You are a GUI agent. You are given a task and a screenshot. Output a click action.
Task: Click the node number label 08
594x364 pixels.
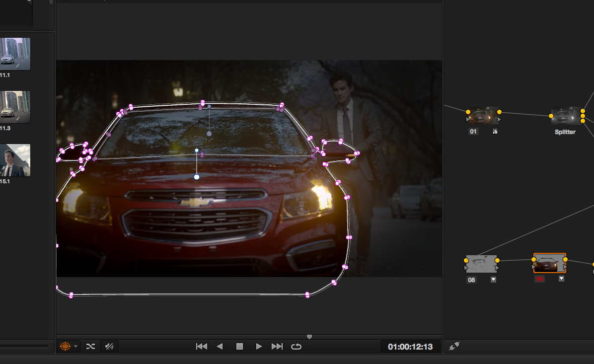471,280
